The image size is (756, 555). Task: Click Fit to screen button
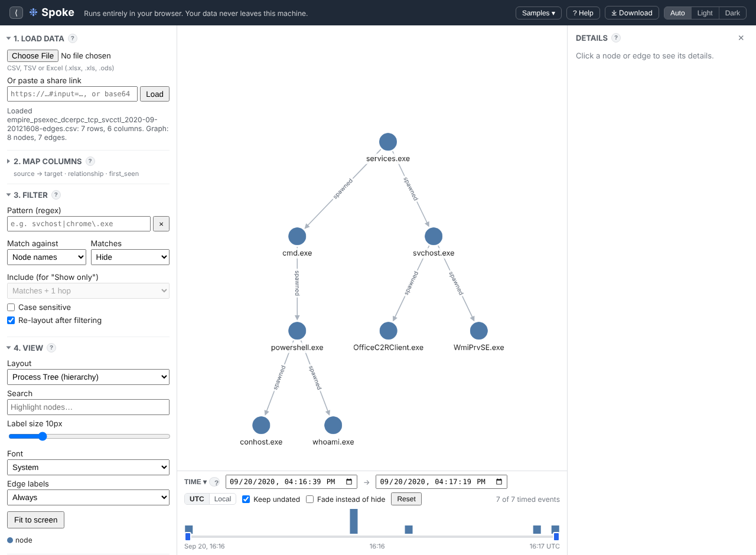click(x=35, y=520)
